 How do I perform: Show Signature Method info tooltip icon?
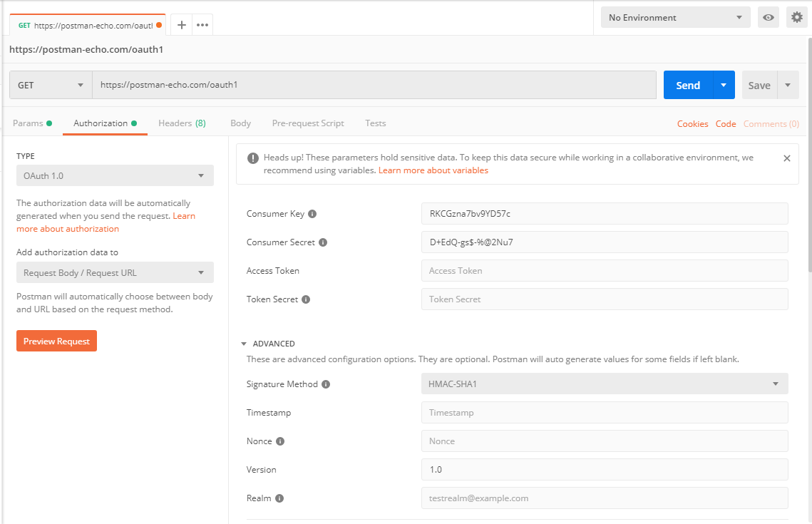click(326, 384)
